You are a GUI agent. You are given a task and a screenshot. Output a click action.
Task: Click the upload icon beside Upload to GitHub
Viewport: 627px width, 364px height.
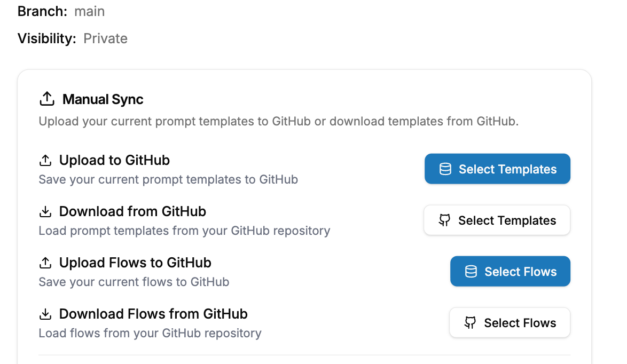(46, 160)
